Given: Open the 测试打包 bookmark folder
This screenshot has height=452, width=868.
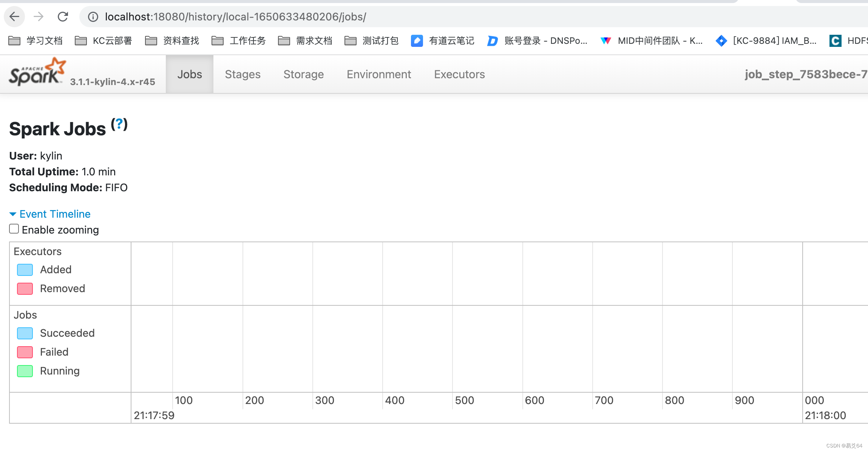Looking at the screenshot, I should click(x=371, y=40).
